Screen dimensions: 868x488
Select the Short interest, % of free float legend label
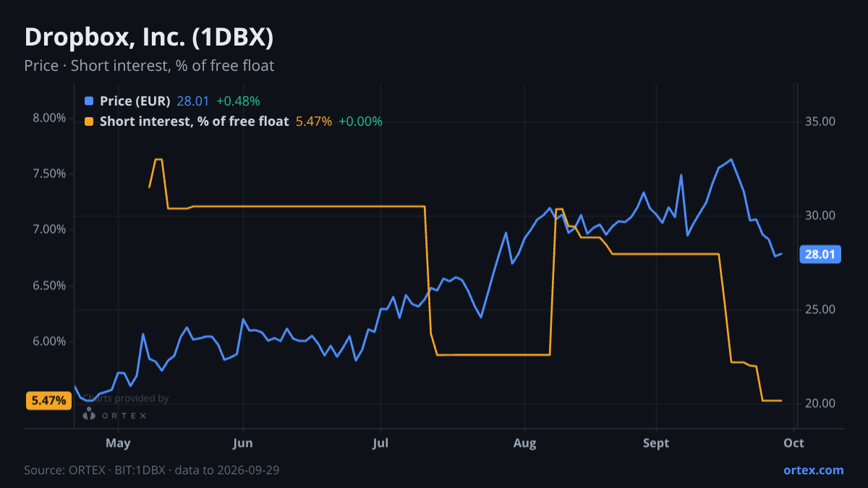pyautogui.click(x=194, y=121)
